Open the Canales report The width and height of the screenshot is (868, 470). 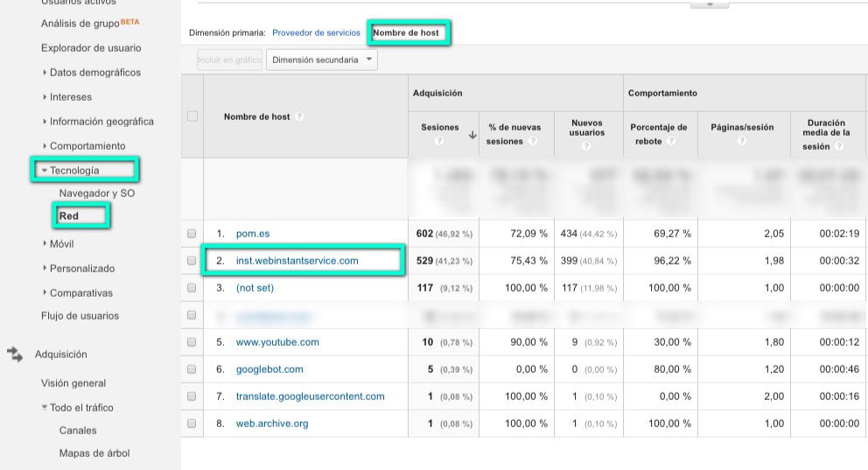(x=78, y=430)
